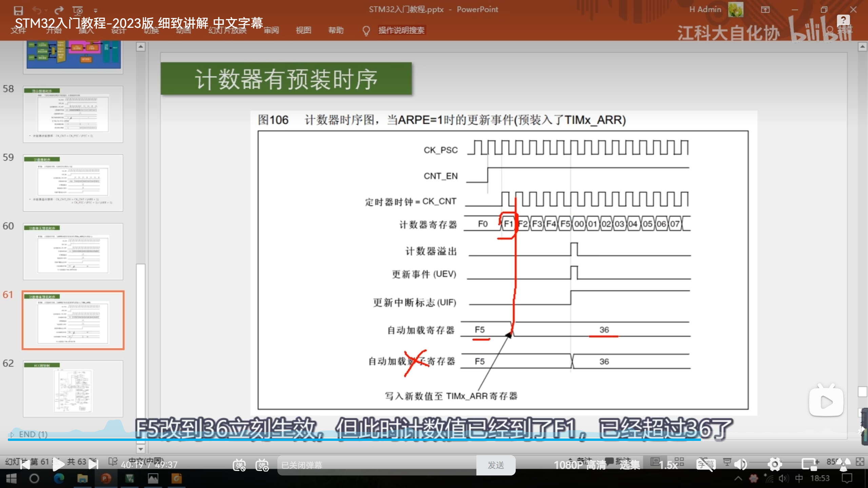Viewport: 868px width, 488px height.
Task: Click the floating bilibili TV play button
Action: (826, 402)
